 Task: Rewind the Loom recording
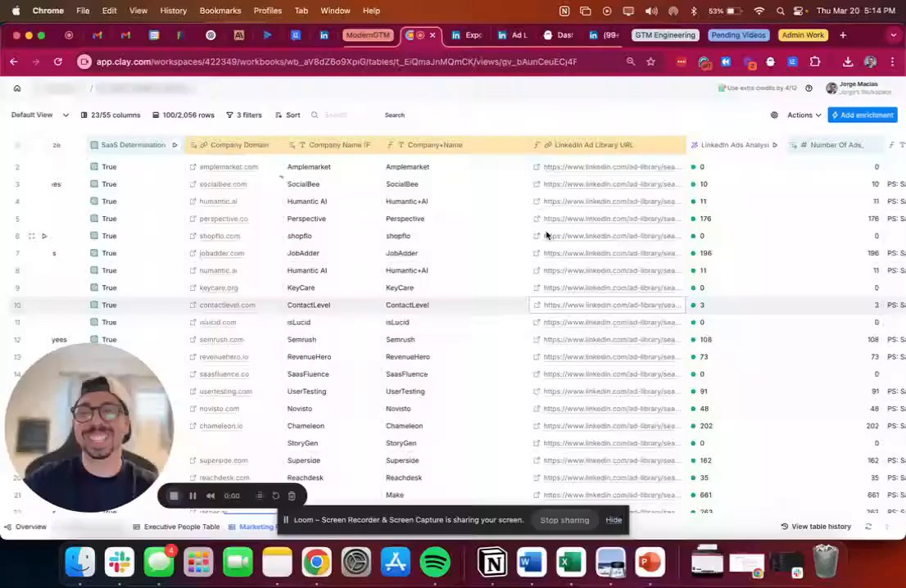pos(211,495)
